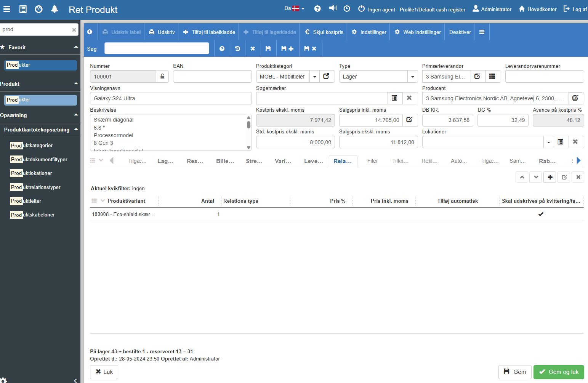Collapse the Produktkartotekopsætning section

(76, 129)
